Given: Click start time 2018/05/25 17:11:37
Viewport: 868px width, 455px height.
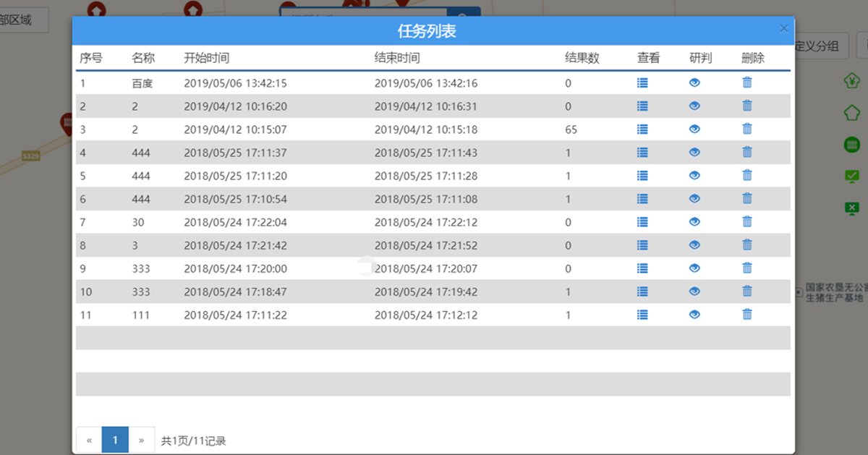Looking at the screenshot, I should (x=236, y=153).
